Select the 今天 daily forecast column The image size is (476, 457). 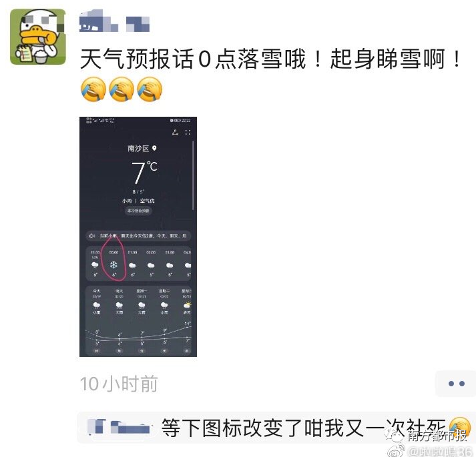(97, 320)
